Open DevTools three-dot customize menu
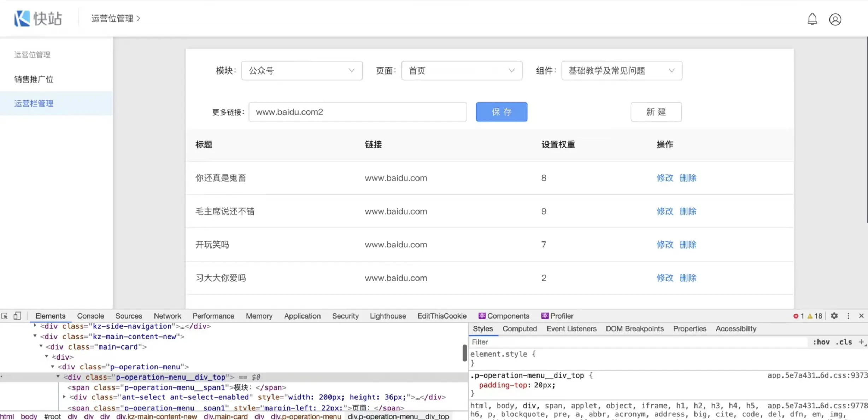The height and width of the screenshot is (420, 868). tap(848, 316)
